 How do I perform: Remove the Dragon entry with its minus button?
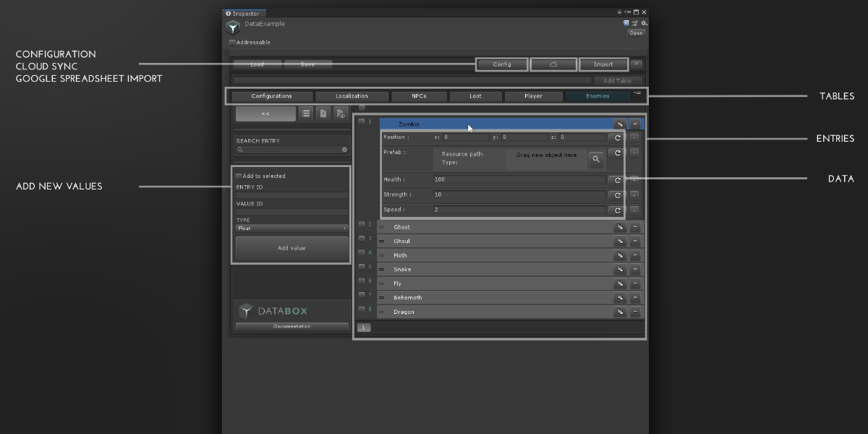635,312
